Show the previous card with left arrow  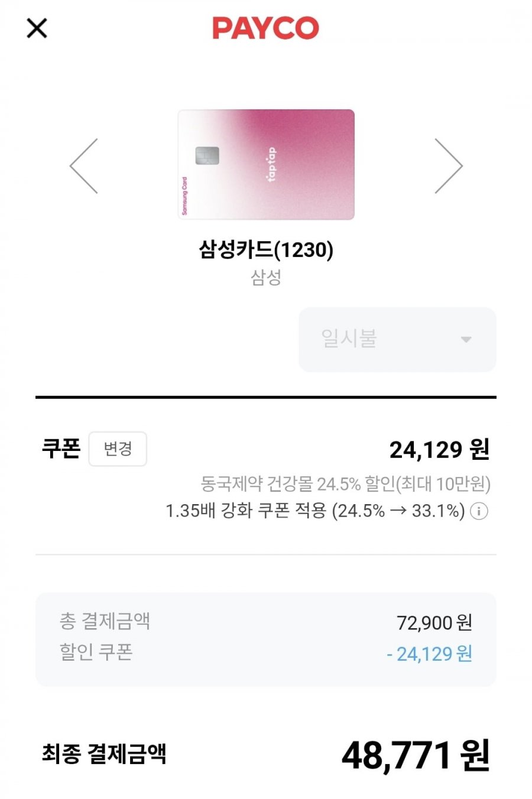84,166
